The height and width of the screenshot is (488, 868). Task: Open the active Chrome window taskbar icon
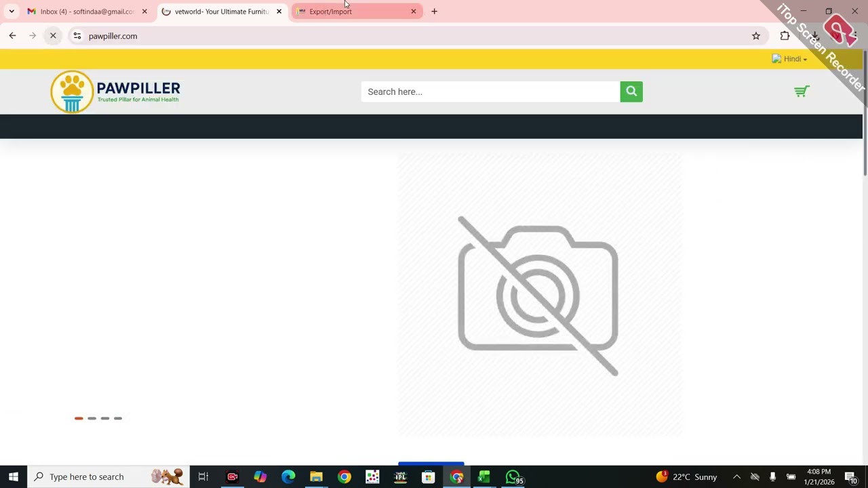(456, 476)
